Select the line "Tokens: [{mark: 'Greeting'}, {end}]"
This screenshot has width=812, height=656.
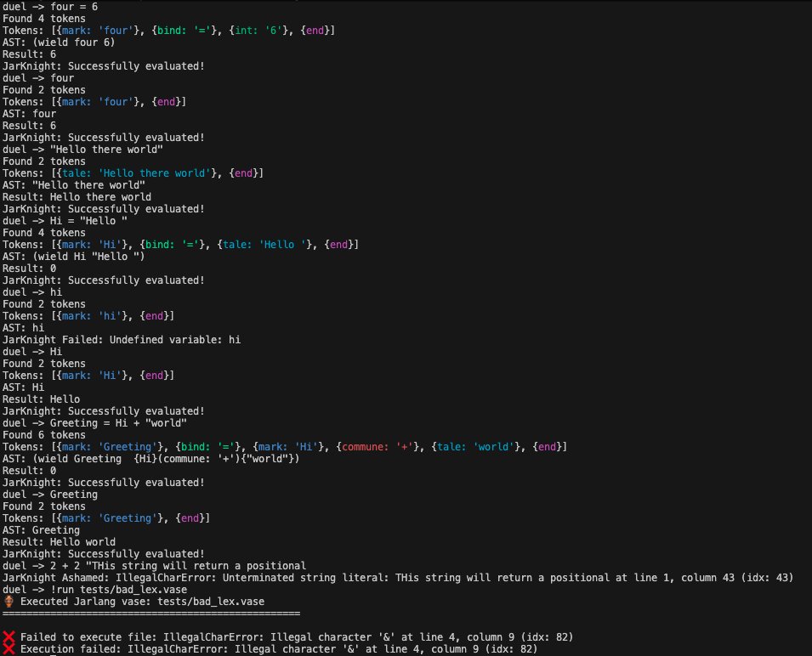(106, 518)
